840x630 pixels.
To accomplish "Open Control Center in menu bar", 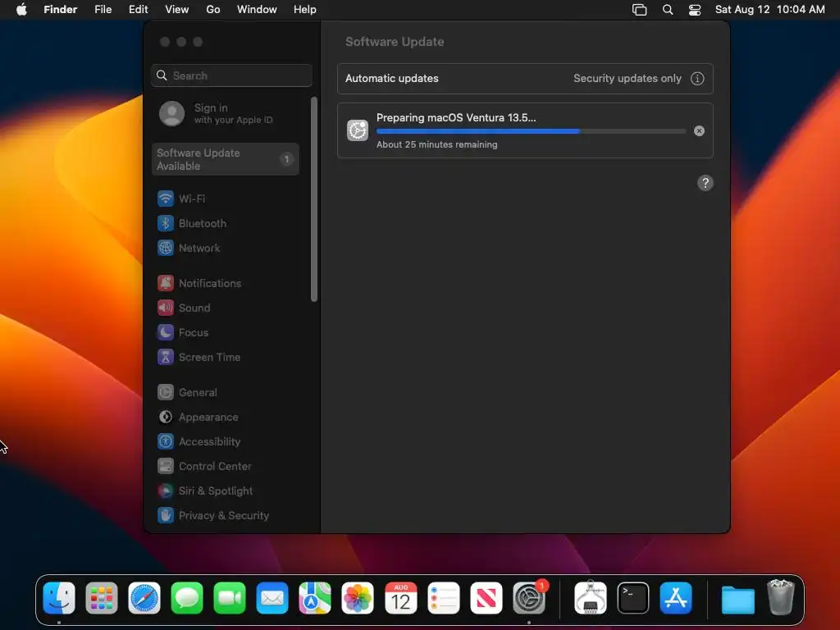I will 695,10.
